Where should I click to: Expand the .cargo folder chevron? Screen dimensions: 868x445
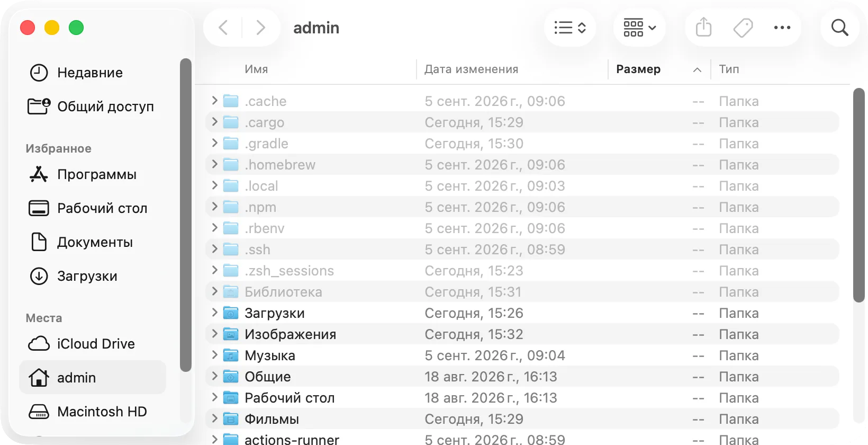point(214,122)
